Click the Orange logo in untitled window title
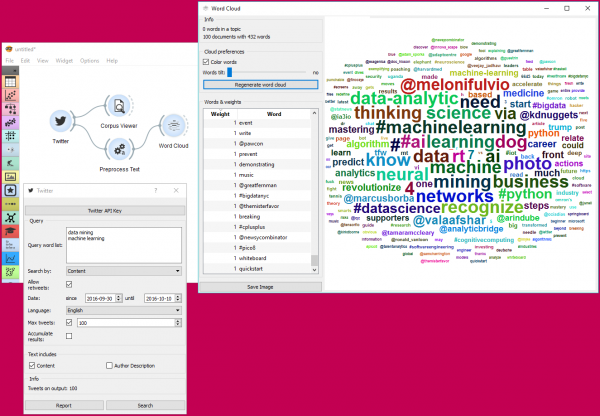600x416 pixels. pyautogui.click(x=8, y=49)
